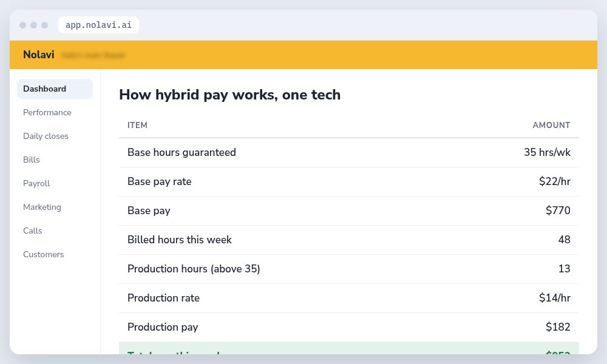Click the '$770' amount
The width and height of the screenshot is (607, 364).
[x=558, y=211]
